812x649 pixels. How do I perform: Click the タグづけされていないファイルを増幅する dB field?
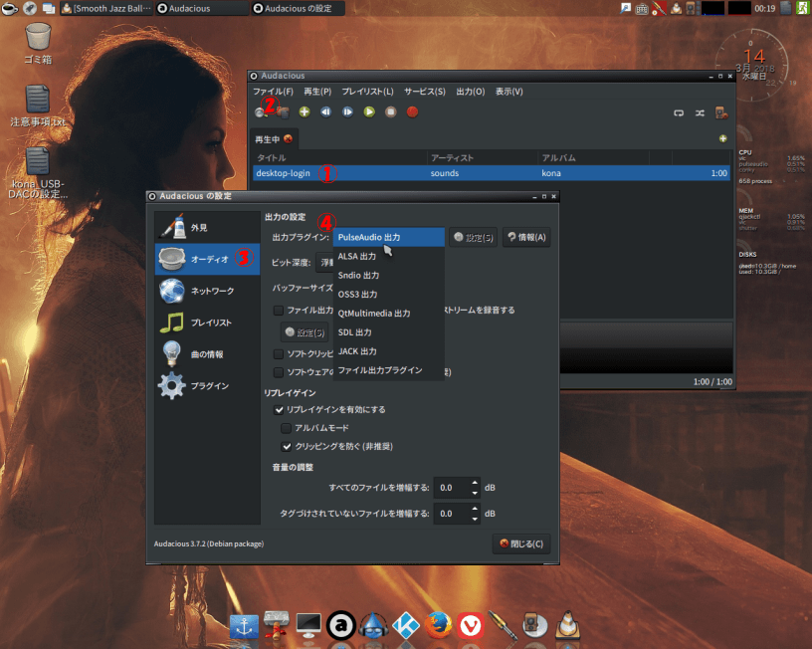click(x=452, y=514)
